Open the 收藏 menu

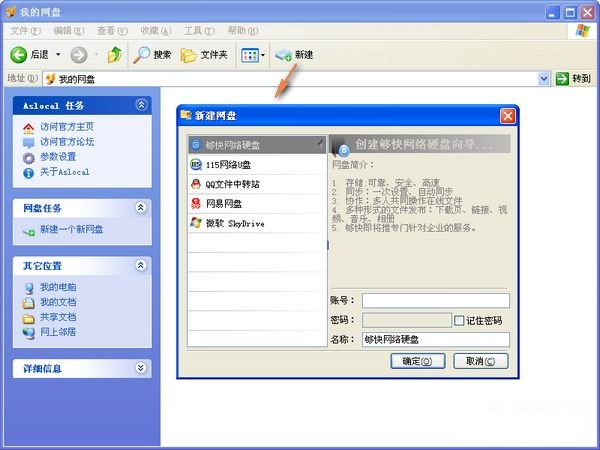pyautogui.click(x=156, y=31)
